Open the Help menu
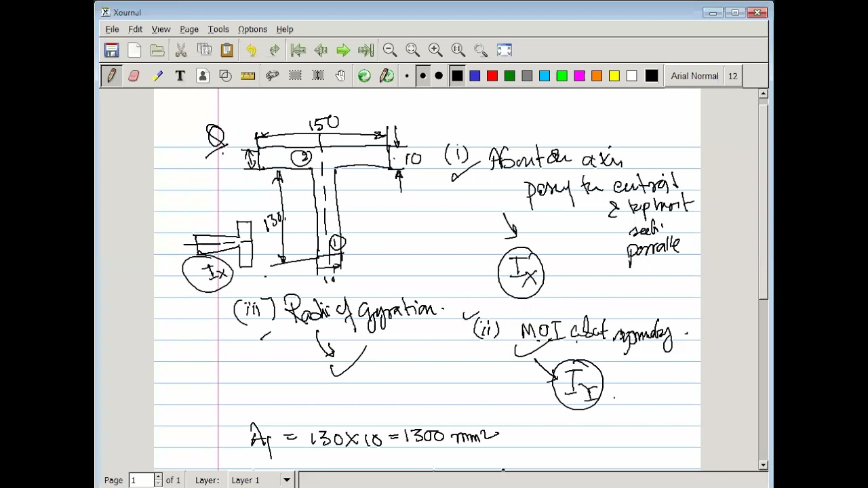The height and width of the screenshot is (488, 868). [285, 29]
